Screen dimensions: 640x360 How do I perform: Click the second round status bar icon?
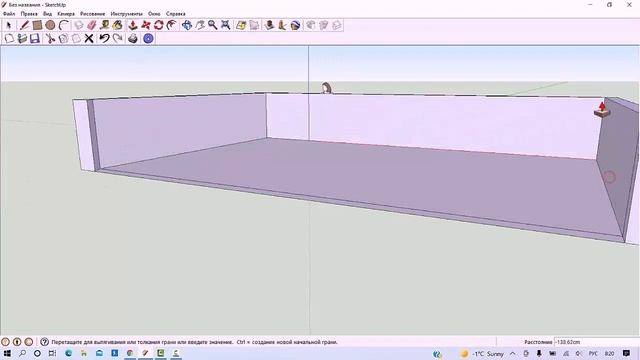point(17,342)
